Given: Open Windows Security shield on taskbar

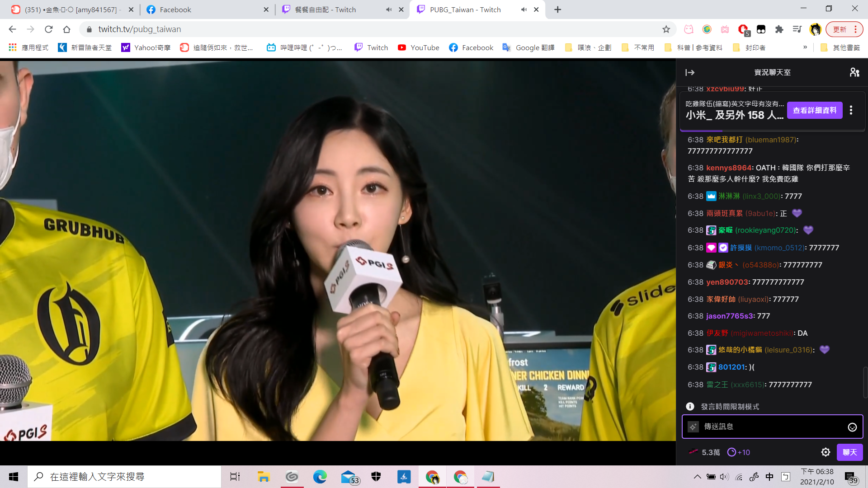Looking at the screenshot, I should point(376,477).
